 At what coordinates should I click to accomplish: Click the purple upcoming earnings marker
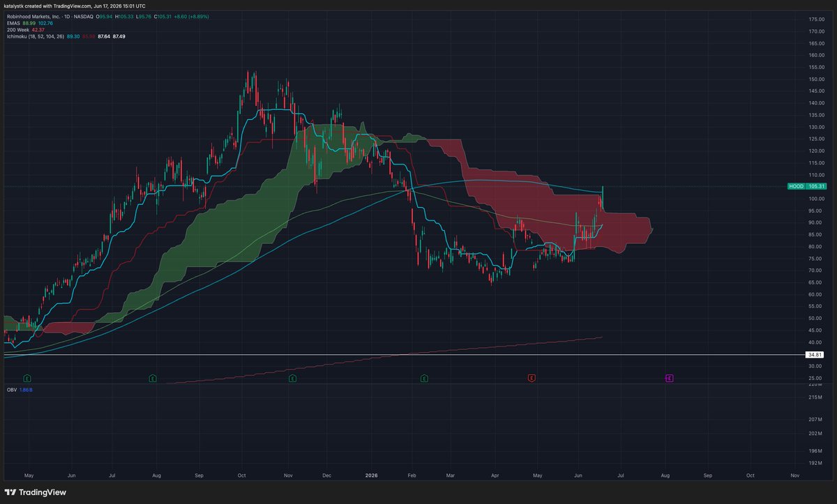669,378
